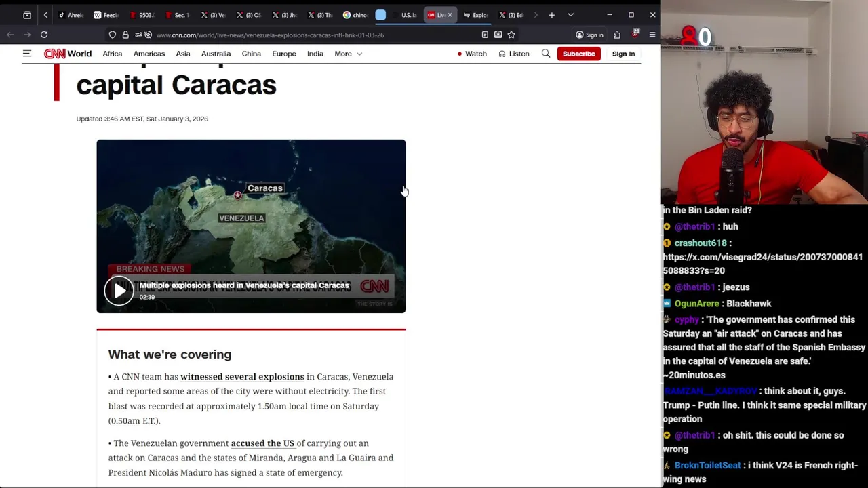Screen dimensions: 868x488
Task: Open Africa section in CNN nav
Action: click(113, 54)
